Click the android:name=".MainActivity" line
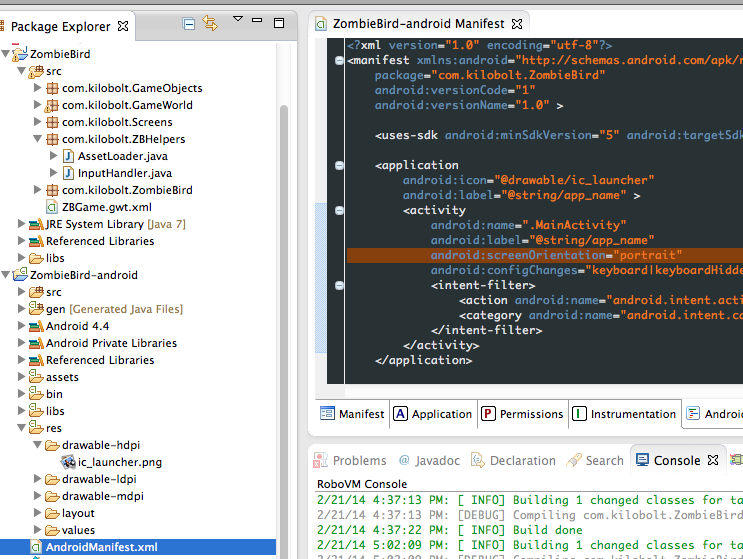This screenshot has height=559, width=743. (528, 225)
